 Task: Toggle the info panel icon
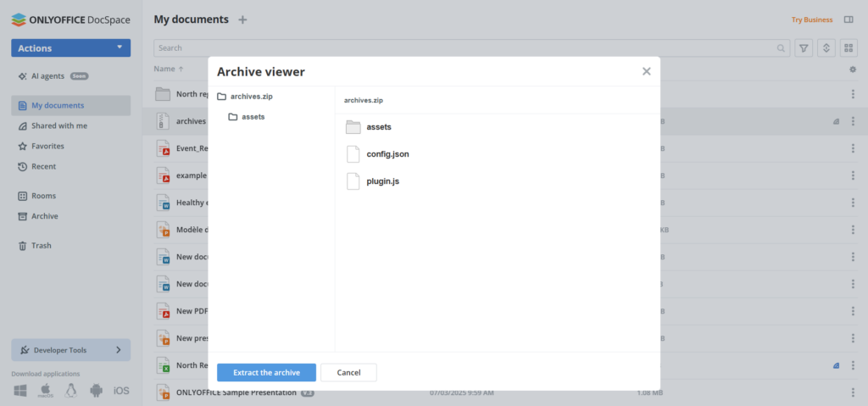click(x=848, y=19)
